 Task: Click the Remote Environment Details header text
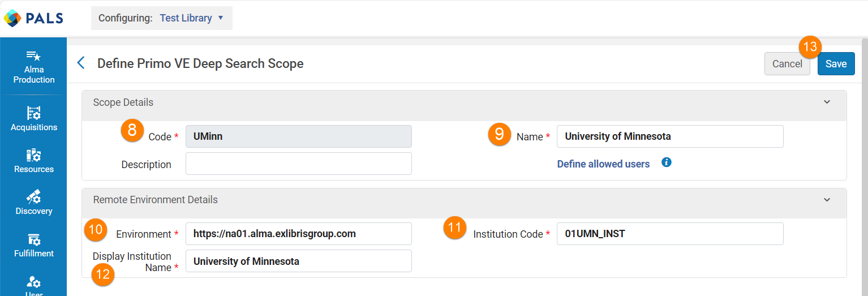click(156, 200)
